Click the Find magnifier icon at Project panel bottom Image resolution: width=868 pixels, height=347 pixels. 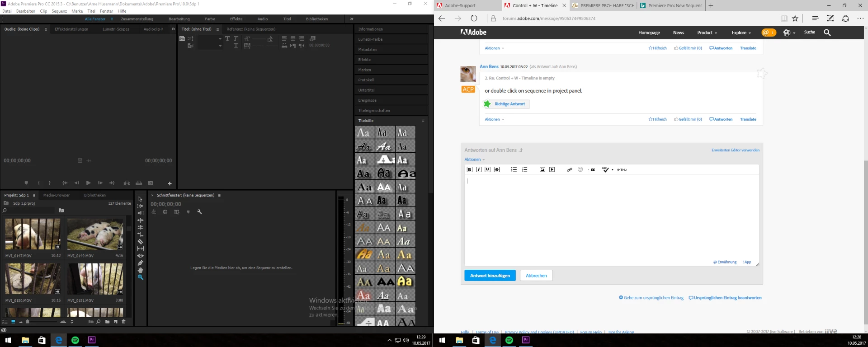99,322
